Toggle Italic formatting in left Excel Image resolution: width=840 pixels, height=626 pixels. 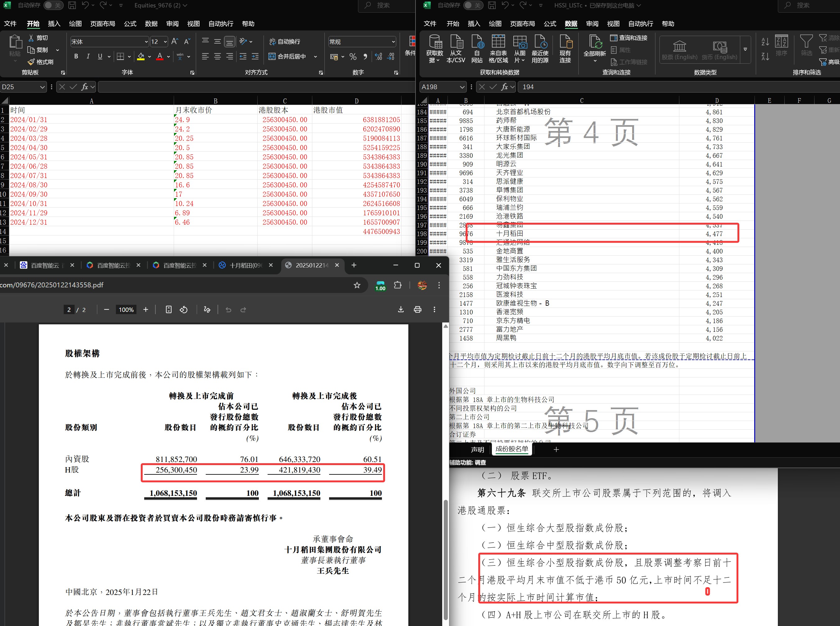pos(88,57)
